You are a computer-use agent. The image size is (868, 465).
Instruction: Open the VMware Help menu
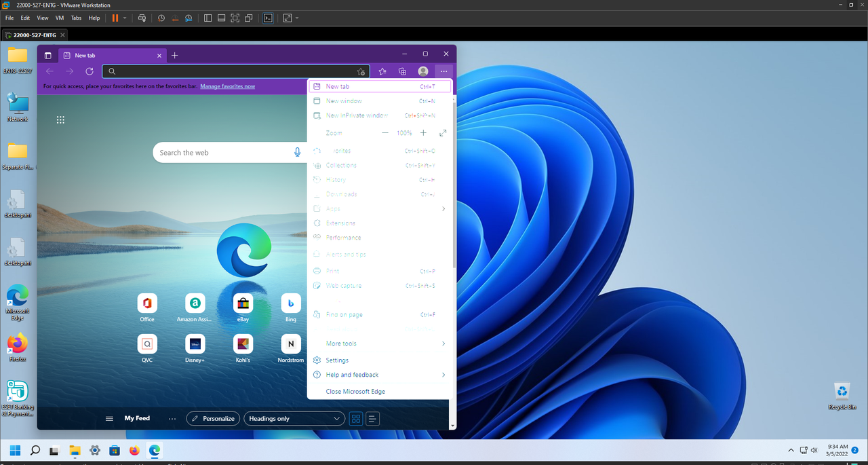click(94, 18)
